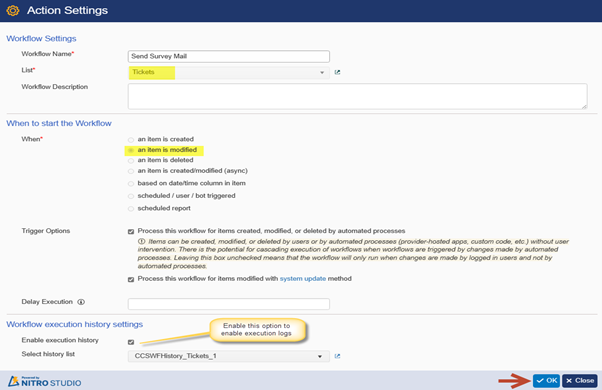Open the 'system update' link
The height and width of the screenshot is (390, 602).
303,279
